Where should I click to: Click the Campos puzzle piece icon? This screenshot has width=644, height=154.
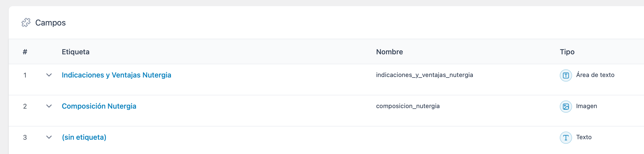point(26,23)
